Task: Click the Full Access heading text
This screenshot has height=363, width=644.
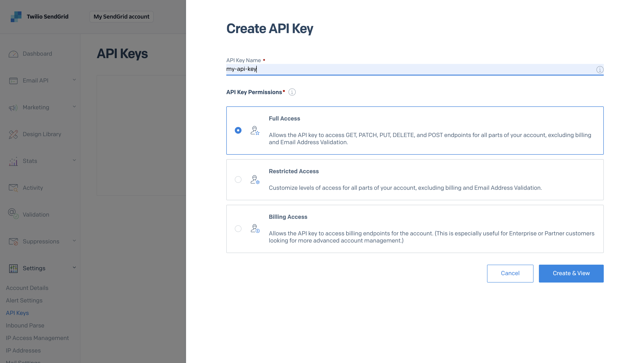Action: [x=284, y=118]
